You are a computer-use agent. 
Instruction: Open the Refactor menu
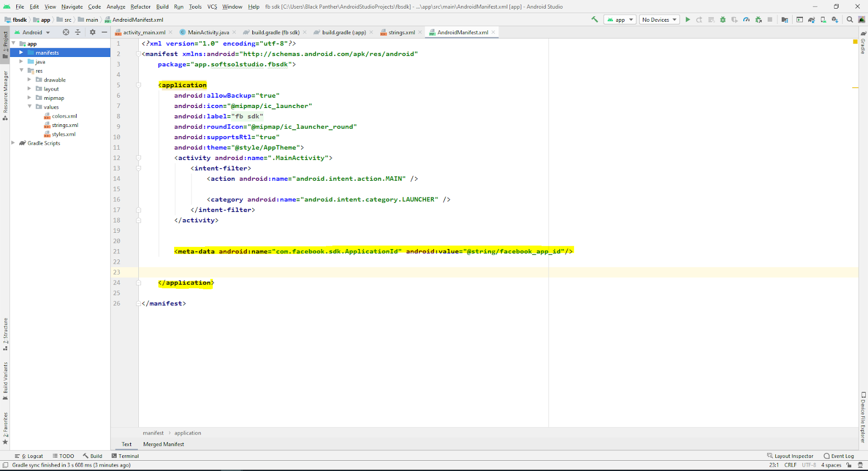click(141, 7)
